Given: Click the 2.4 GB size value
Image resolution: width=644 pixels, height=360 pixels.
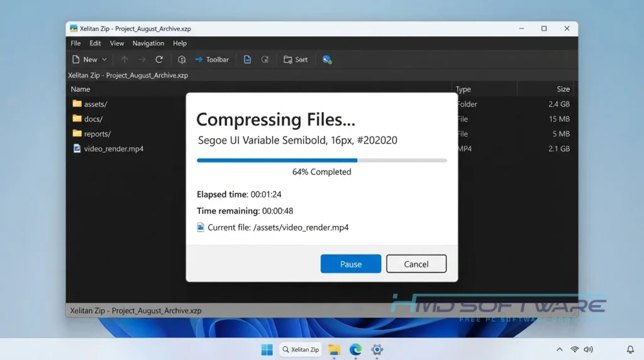Looking at the screenshot, I should coord(559,104).
